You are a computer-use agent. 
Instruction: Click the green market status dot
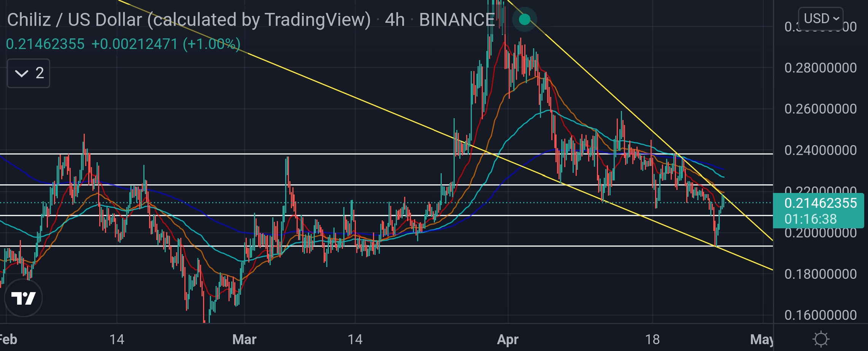(524, 19)
